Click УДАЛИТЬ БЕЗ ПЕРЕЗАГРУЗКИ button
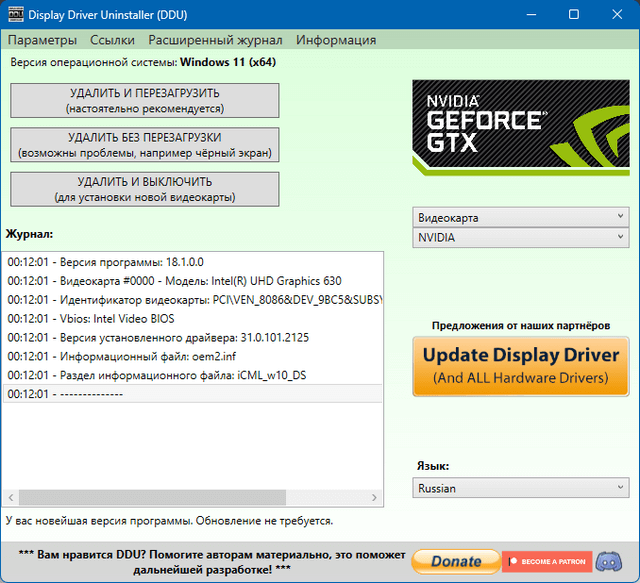Screen dimensions: 640x583 coord(145,145)
